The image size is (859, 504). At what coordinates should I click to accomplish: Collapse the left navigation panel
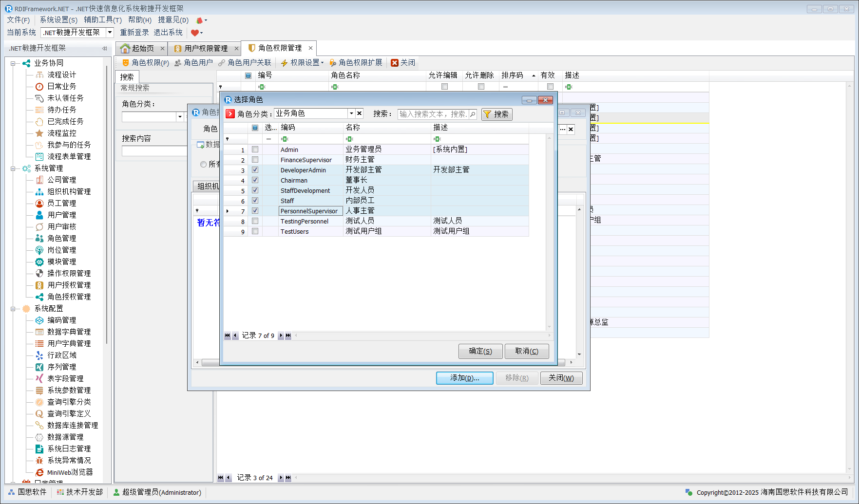(x=104, y=48)
